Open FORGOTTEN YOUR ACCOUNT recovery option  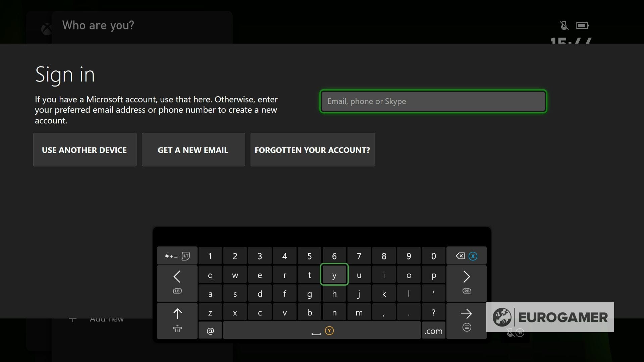tap(313, 150)
